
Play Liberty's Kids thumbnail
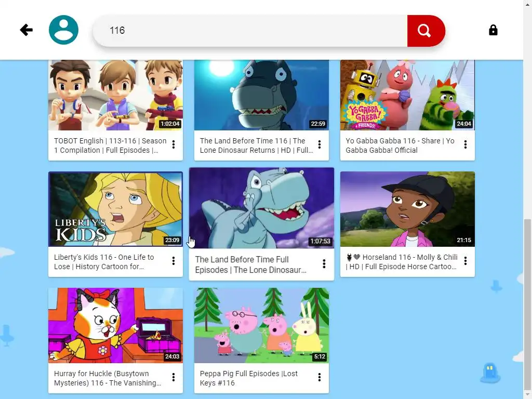(x=115, y=209)
